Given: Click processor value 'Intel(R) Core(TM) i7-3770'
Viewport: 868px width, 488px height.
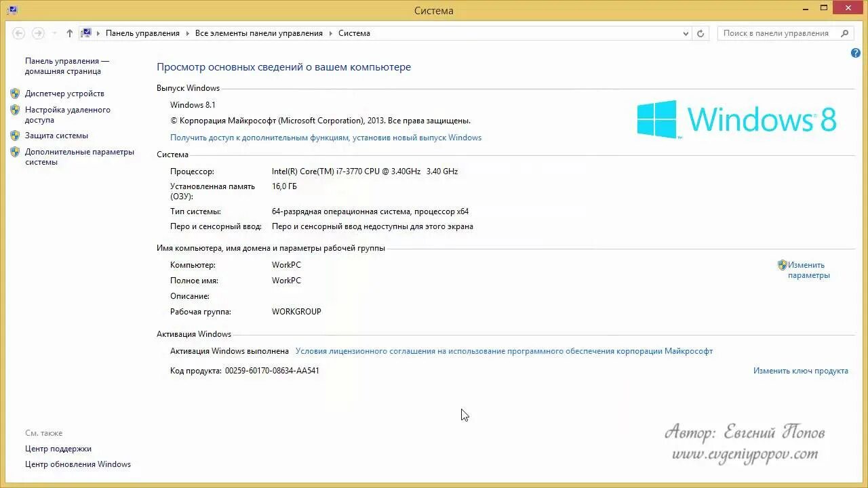Looking at the screenshot, I should point(365,171).
